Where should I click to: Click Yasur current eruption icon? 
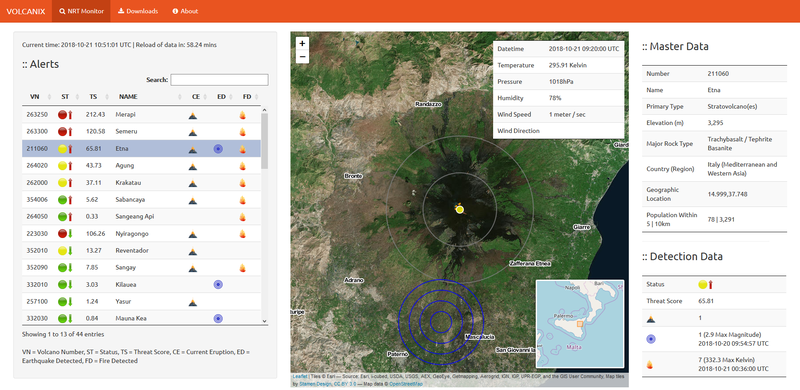pyautogui.click(x=193, y=302)
